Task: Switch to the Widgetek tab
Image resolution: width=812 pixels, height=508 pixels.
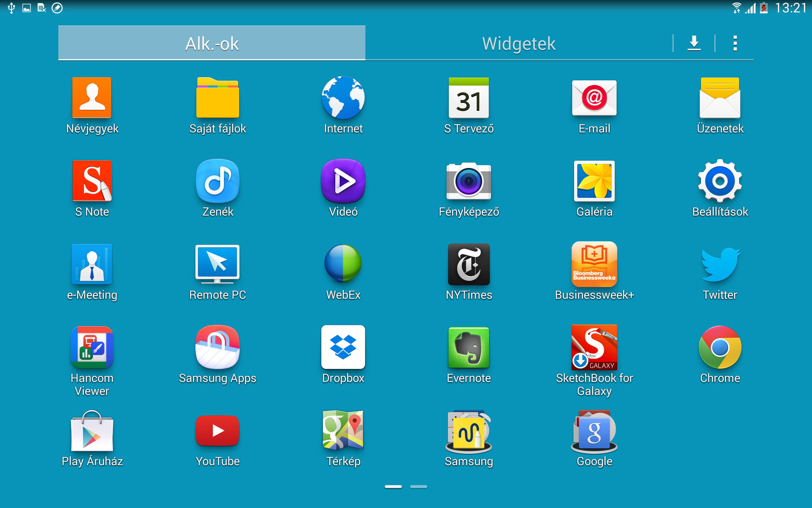Action: tap(519, 43)
